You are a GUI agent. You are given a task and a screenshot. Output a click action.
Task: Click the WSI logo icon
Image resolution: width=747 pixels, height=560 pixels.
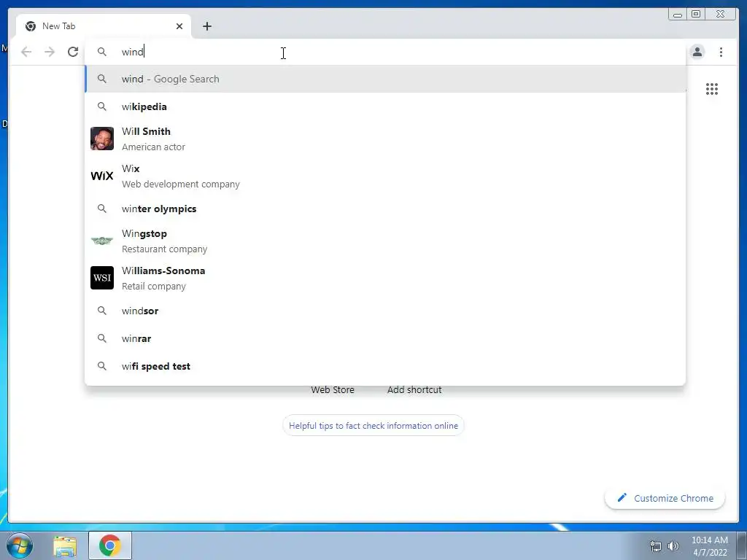click(102, 278)
